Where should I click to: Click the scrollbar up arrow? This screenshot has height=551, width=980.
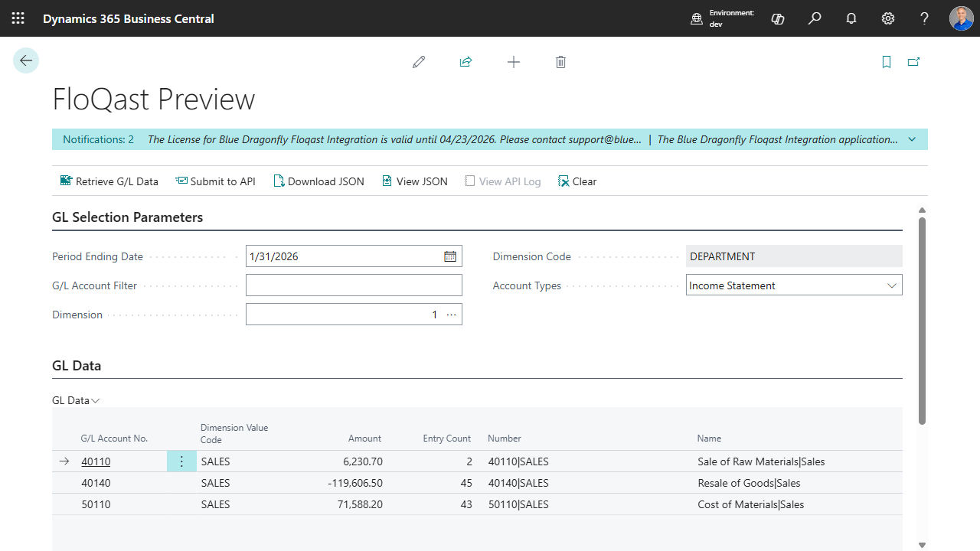click(x=922, y=210)
